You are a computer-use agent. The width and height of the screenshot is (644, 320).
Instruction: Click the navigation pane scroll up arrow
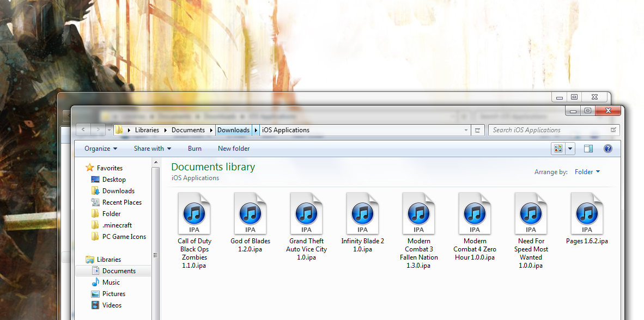pyautogui.click(x=156, y=163)
